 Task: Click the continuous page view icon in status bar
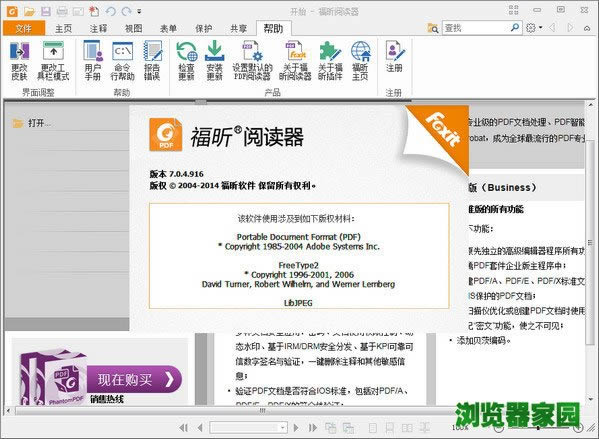[390, 428]
